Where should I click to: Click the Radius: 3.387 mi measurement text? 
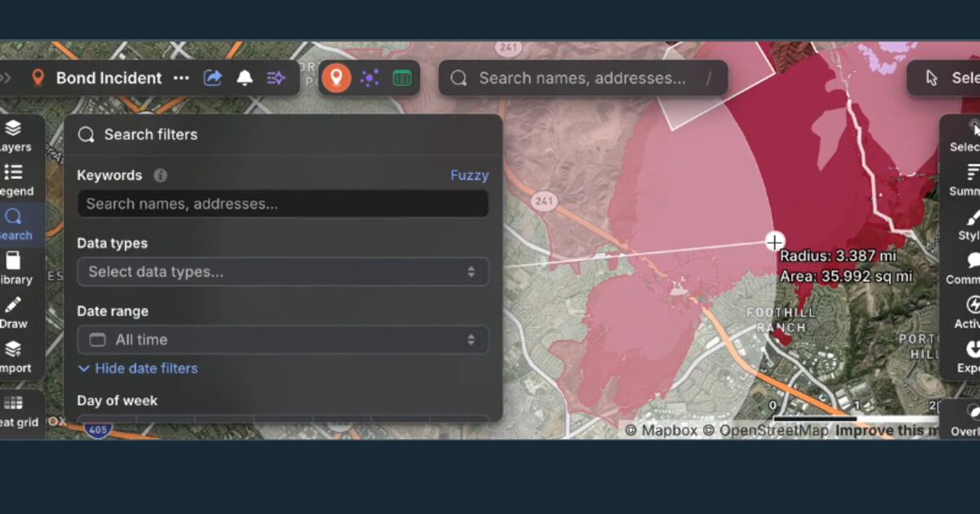(x=838, y=256)
